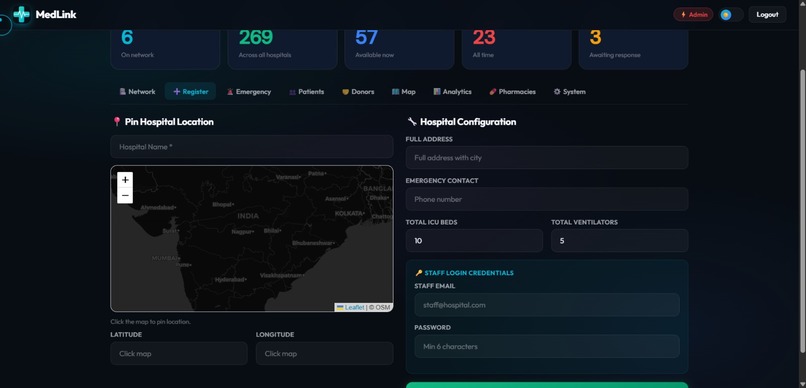Click the chart icon on Analytics tab
The image size is (806, 388).
tap(437, 91)
